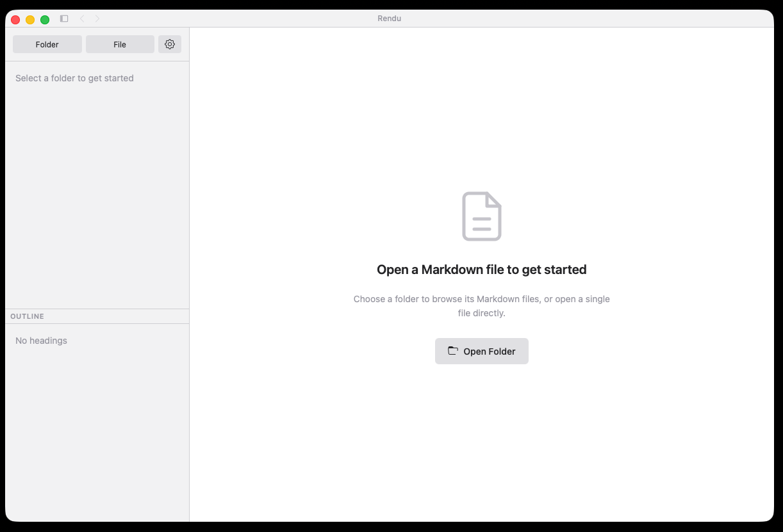Switch to the File tab
Viewport: 783px width, 532px height.
click(x=119, y=44)
